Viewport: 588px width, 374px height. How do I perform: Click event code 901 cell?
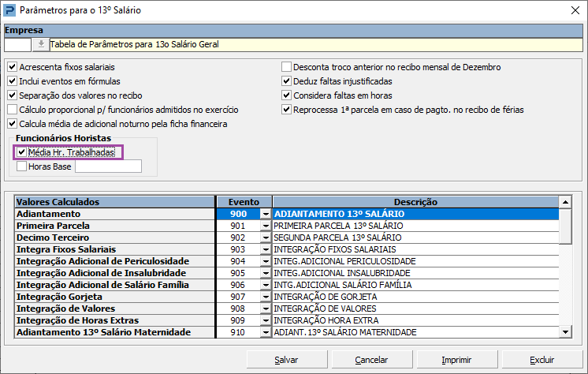239,226
